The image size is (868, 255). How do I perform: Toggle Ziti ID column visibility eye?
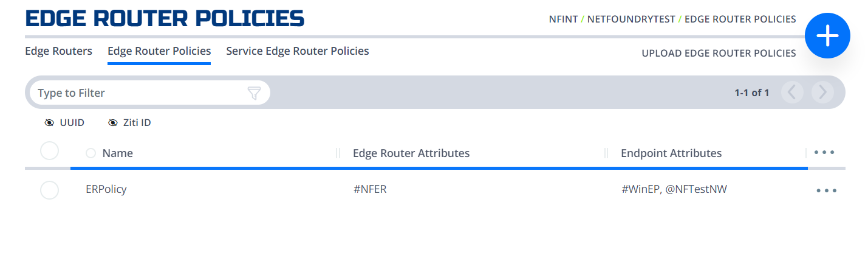pyautogui.click(x=112, y=123)
